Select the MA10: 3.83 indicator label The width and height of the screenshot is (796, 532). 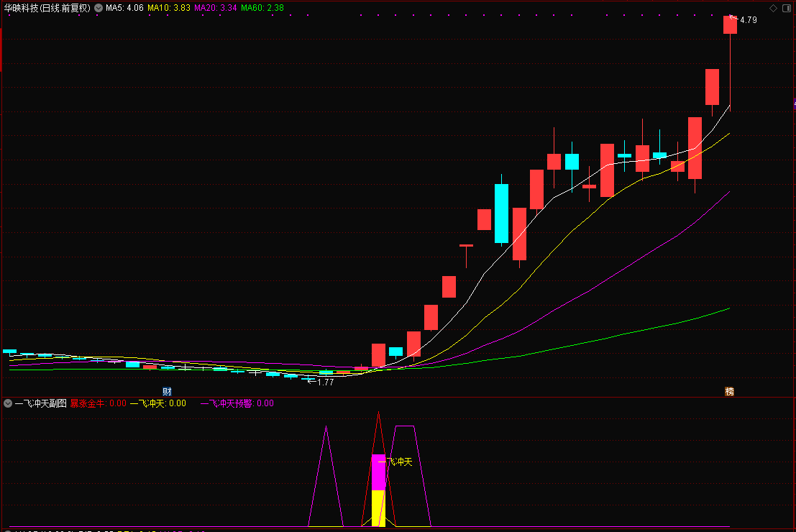pyautogui.click(x=168, y=8)
